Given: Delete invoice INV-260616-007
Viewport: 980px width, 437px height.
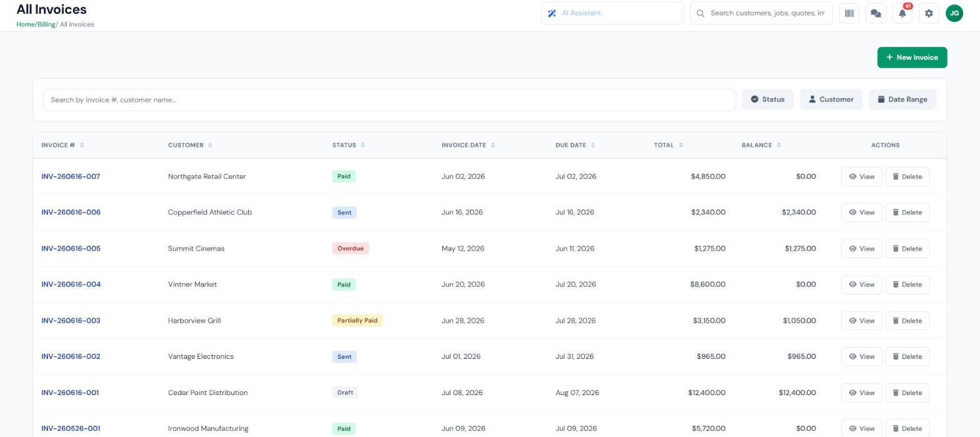Looking at the screenshot, I should [x=907, y=176].
